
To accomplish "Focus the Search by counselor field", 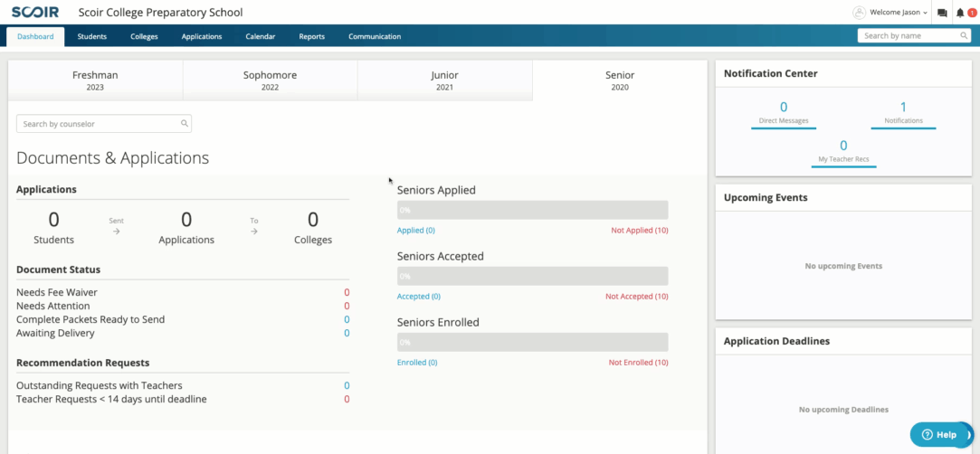I will (x=104, y=124).
